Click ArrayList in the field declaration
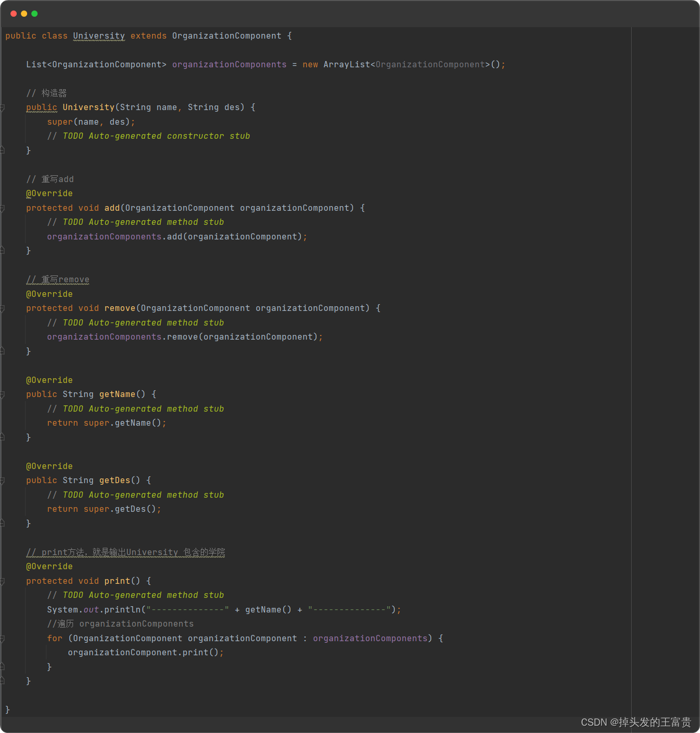Image resolution: width=700 pixels, height=733 pixels. 347,65
